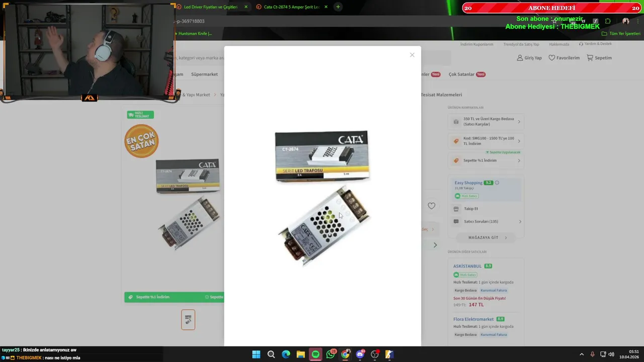The image size is (644, 362).
Task: Switch to Chrome in the taskbar
Action: coord(345,354)
